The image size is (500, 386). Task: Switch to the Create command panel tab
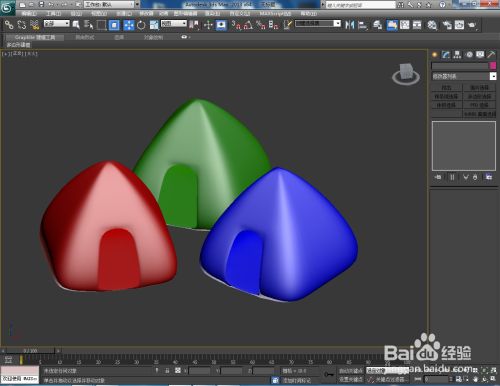point(434,55)
